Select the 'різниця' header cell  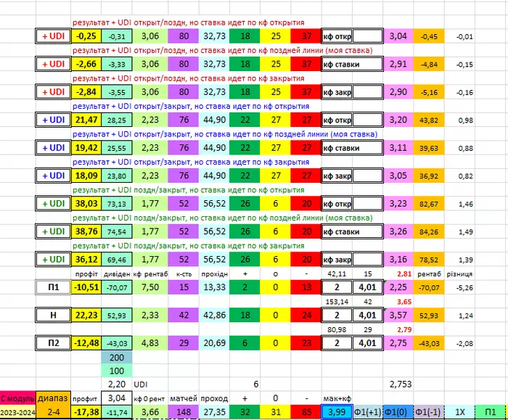(459, 274)
